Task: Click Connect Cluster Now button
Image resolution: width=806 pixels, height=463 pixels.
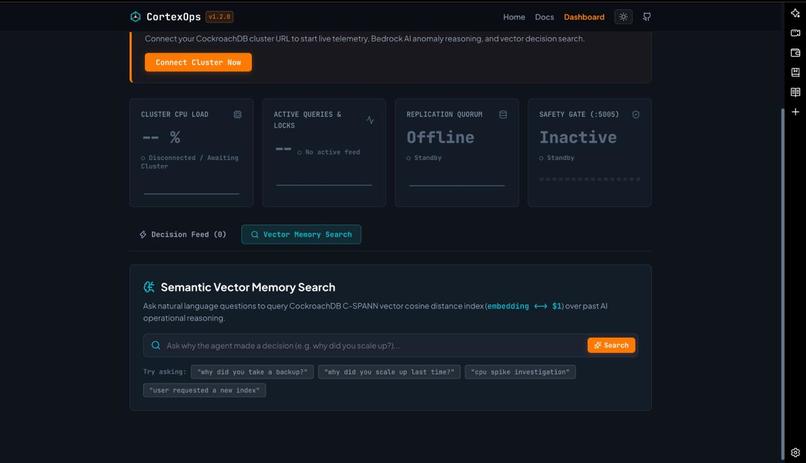Action: click(x=198, y=62)
